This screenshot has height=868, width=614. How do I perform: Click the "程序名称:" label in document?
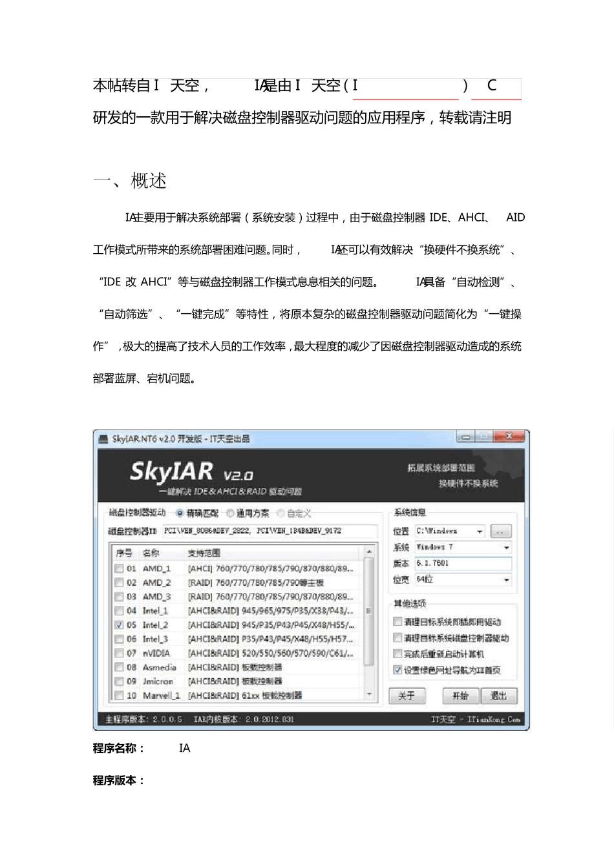coord(119,749)
